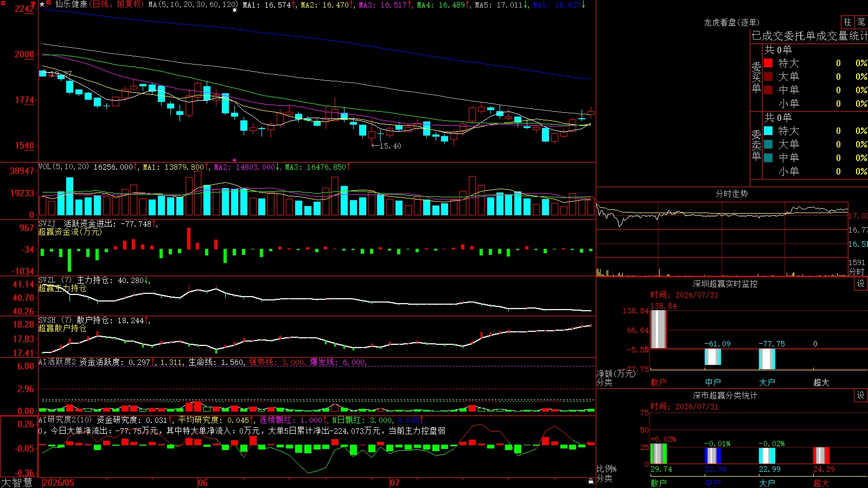Click the stock name 仙乐健康
This screenshot has width=868, height=488.
coord(71,4)
